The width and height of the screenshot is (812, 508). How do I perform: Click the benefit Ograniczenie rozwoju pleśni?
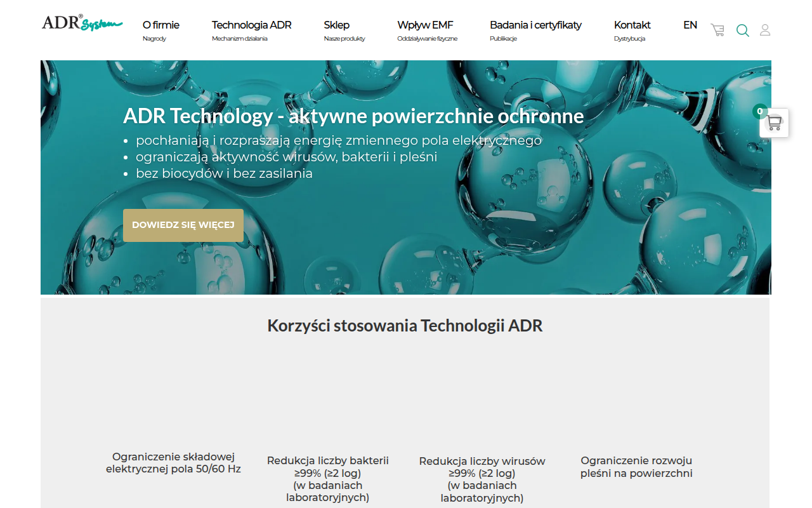pos(636,467)
